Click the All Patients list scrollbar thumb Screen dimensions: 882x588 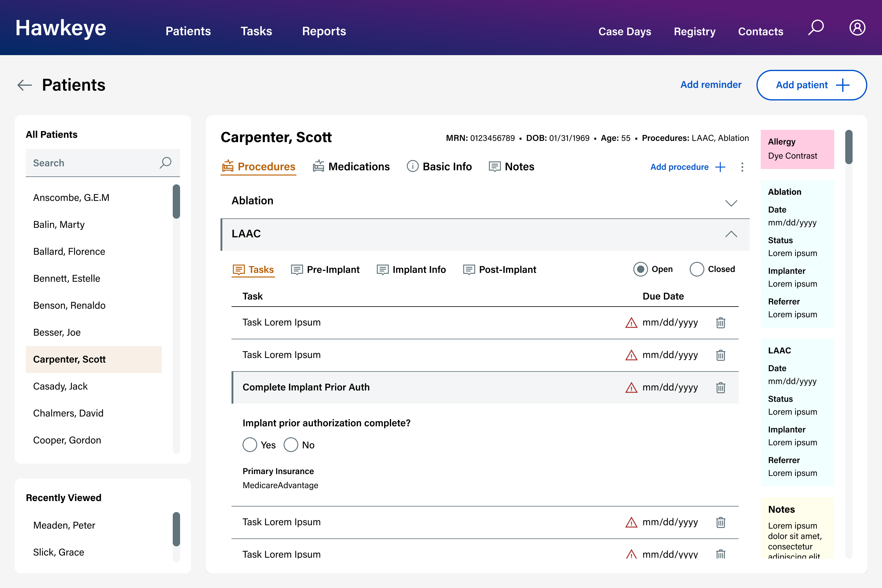pos(176,202)
